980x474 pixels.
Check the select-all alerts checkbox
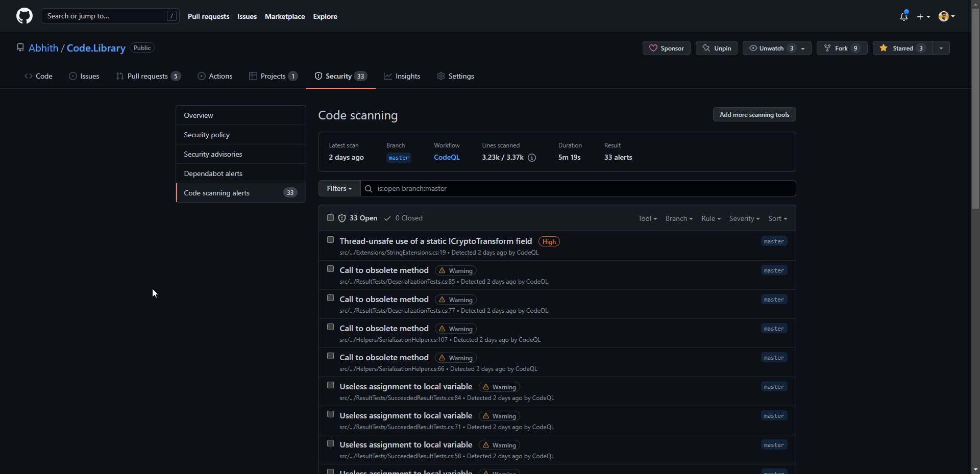tap(330, 217)
